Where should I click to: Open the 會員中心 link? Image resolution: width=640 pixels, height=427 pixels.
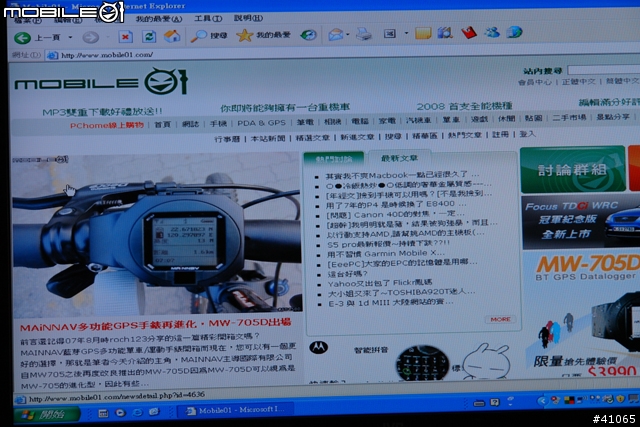pyautogui.click(x=534, y=82)
